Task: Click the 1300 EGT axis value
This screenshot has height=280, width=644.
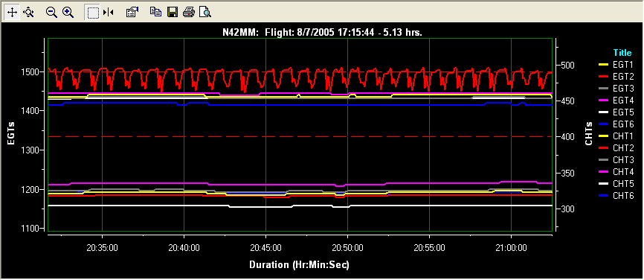Action: [x=30, y=150]
